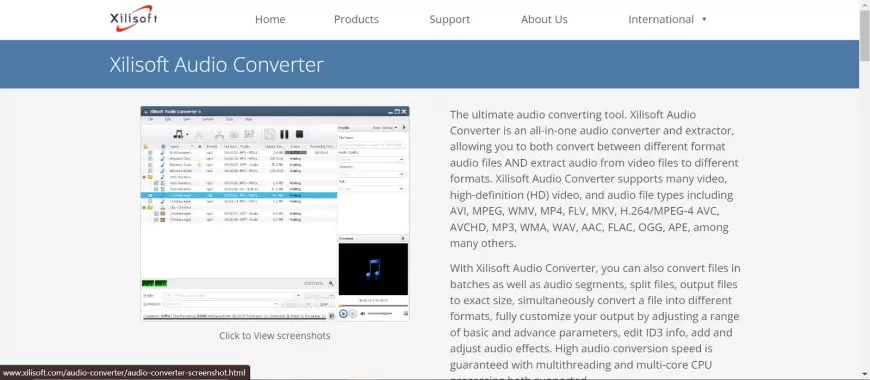Click the "Xilisoft Audio Converter" page heading
This screenshot has height=380, width=870.
click(216, 64)
